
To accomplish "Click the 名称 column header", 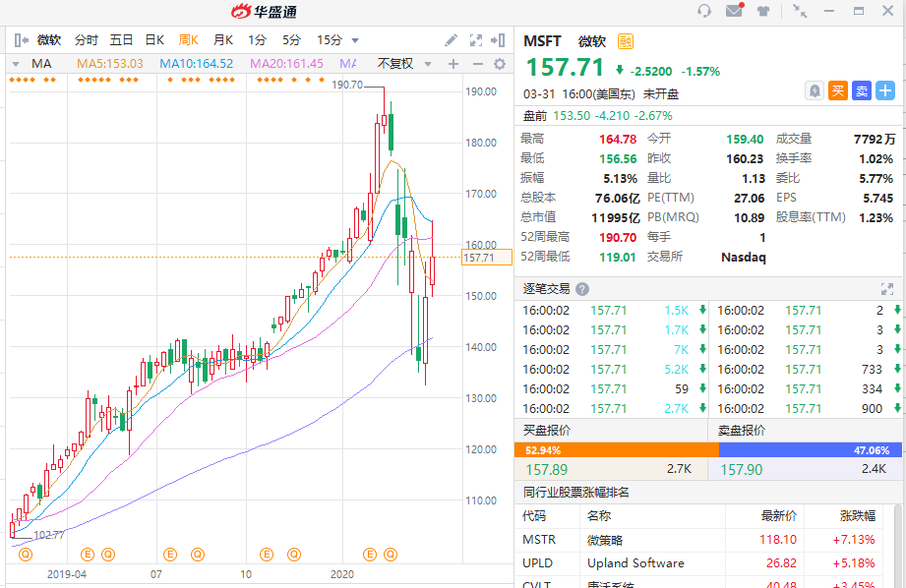I will coord(599,516).
